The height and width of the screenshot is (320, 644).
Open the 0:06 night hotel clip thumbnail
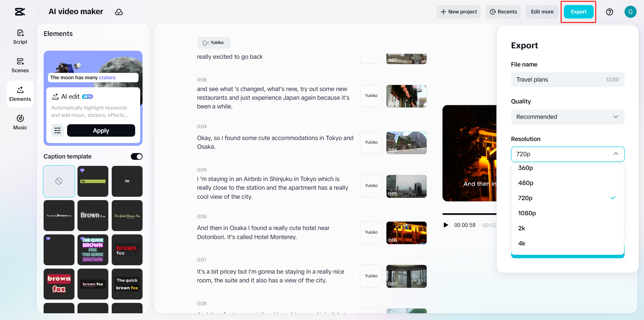click(407, 233)
